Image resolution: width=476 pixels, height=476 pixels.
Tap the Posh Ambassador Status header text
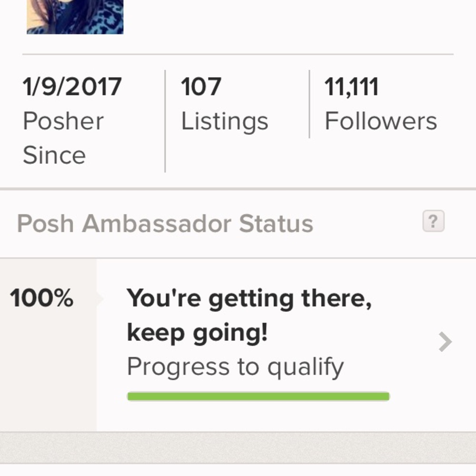[164, 222]
